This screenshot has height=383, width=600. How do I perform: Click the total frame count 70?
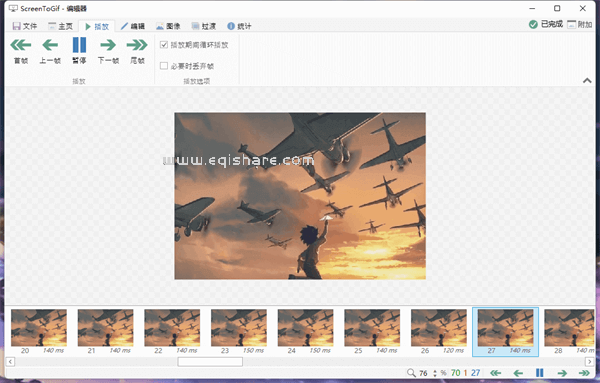pyautogui.click(x=455, y=373)
